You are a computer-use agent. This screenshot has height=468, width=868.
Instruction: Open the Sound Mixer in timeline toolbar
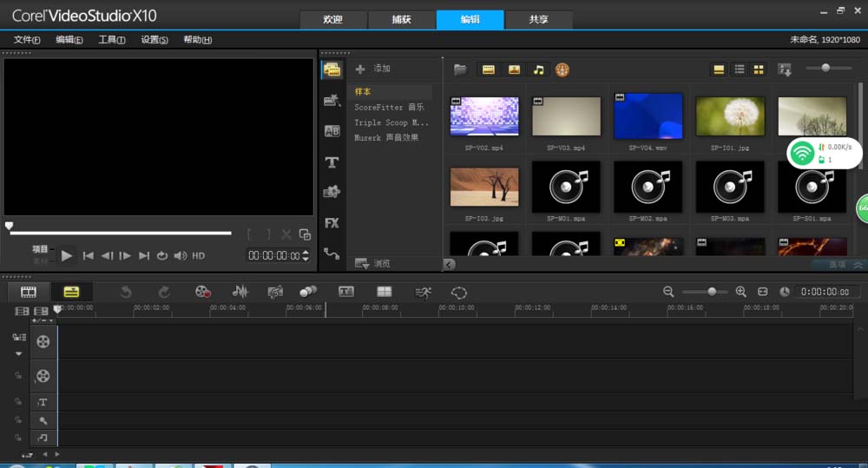(x=240, y=292)
